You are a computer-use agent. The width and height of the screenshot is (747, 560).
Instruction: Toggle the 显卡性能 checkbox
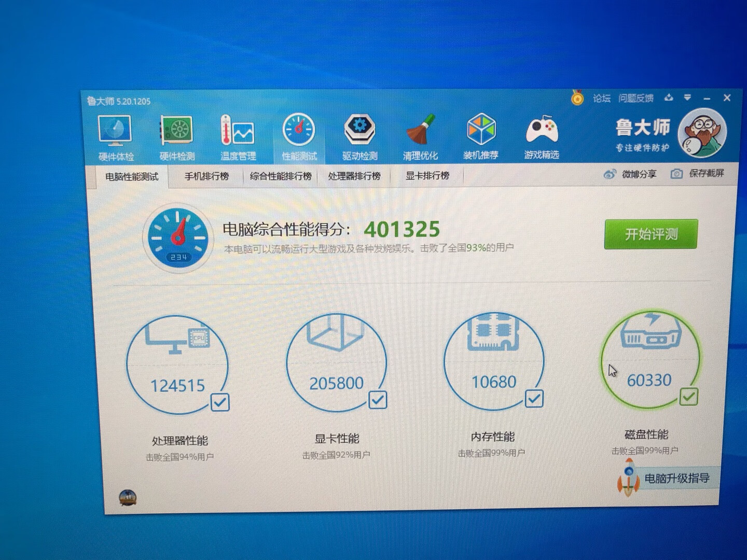click(x=378, y=400)
